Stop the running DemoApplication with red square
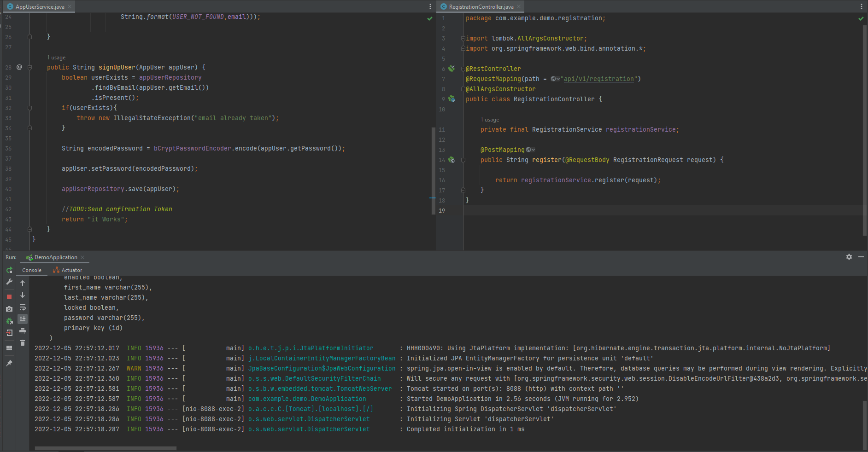Image resolution: width=868 pixels, height=452 pixels. click(x=9, y=297)
